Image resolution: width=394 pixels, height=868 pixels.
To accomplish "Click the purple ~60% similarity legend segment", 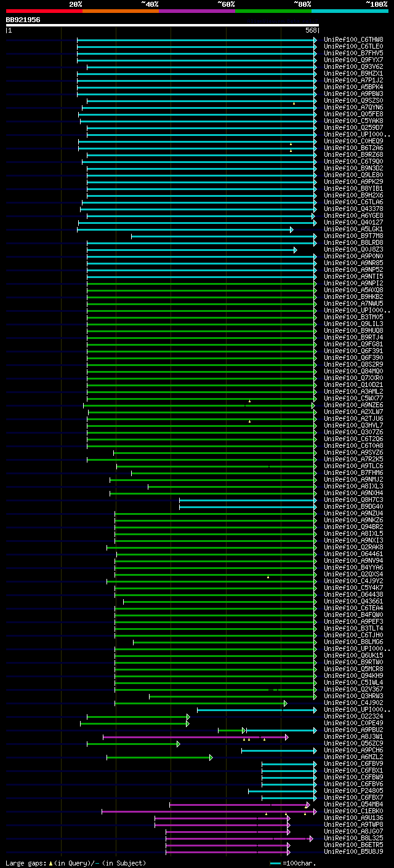I will (x=196, y=11).
